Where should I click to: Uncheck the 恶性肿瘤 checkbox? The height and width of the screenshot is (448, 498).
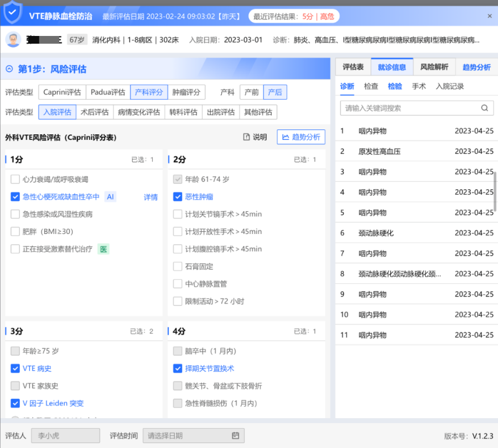[178, 196]
